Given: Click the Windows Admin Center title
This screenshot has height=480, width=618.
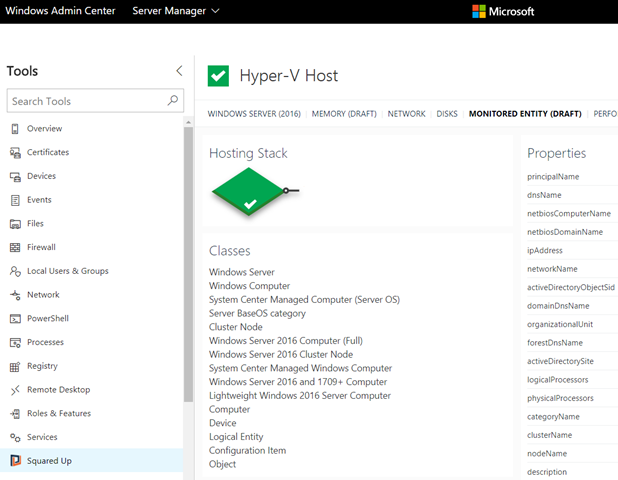Looking at the screenshot, I should point(60,11).
